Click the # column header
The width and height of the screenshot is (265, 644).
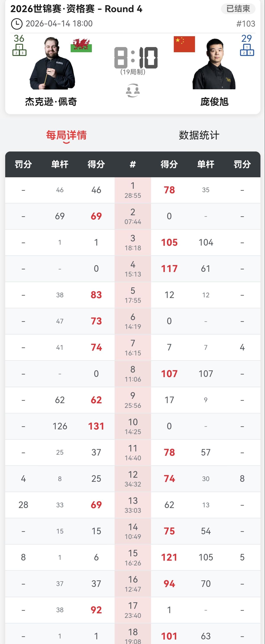(x=133, y=164)
